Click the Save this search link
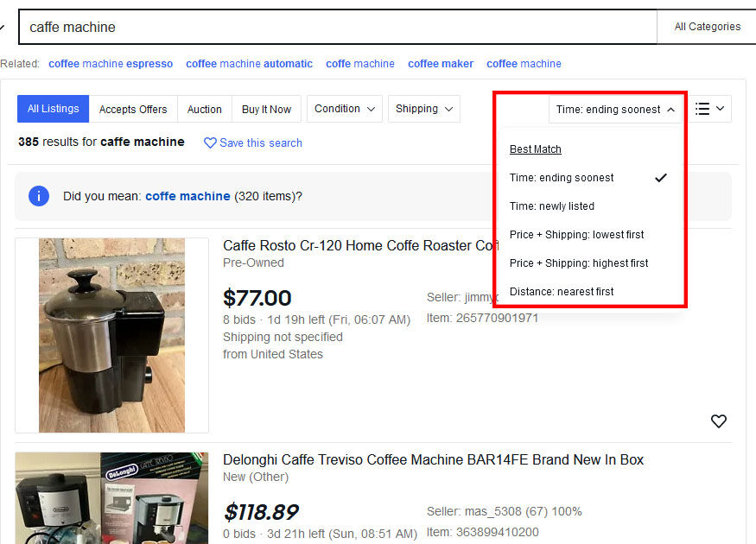Screen dimensions: 756x544 pyautogui.click(x=261, y=143)
